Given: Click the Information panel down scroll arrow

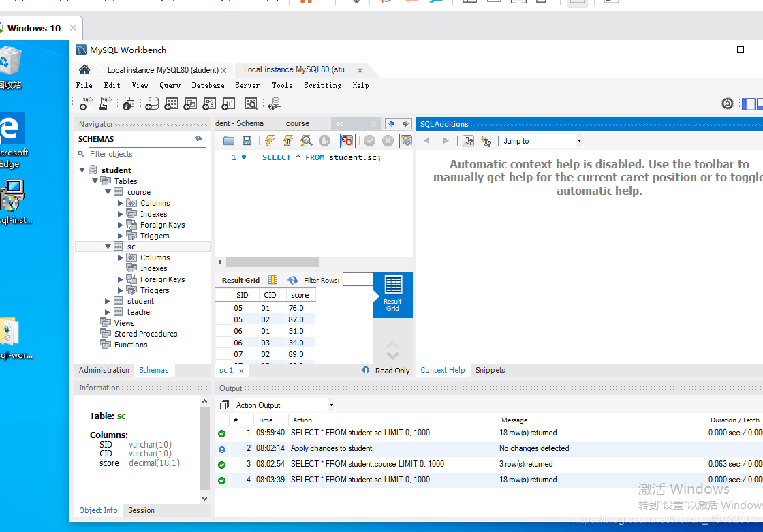Looking at the screenshot, I should pyautogui.click(x=204, y=499).
